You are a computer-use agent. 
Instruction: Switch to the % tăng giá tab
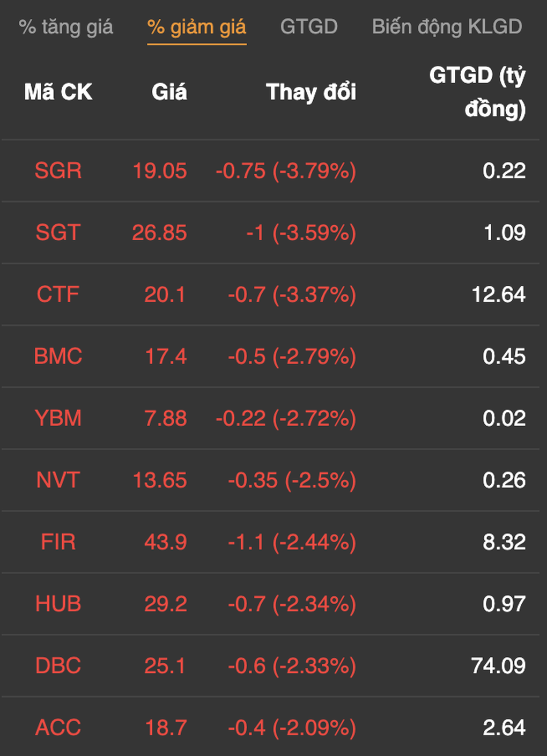pyautogui.click(x=66, y=27)
